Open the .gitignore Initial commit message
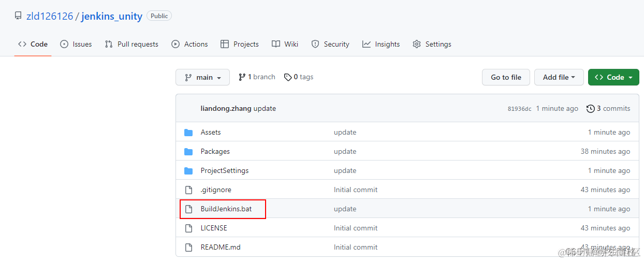The image size is (644, 261). [x=356, y=190]
